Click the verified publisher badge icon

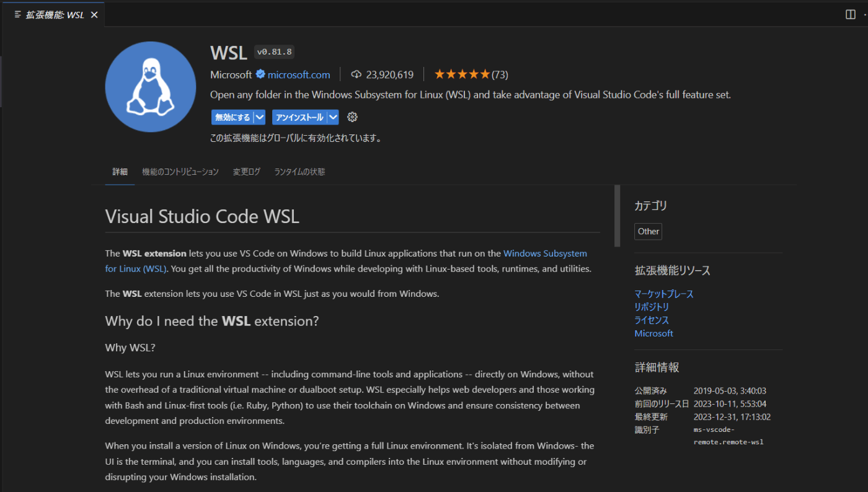tap(260, 74)
